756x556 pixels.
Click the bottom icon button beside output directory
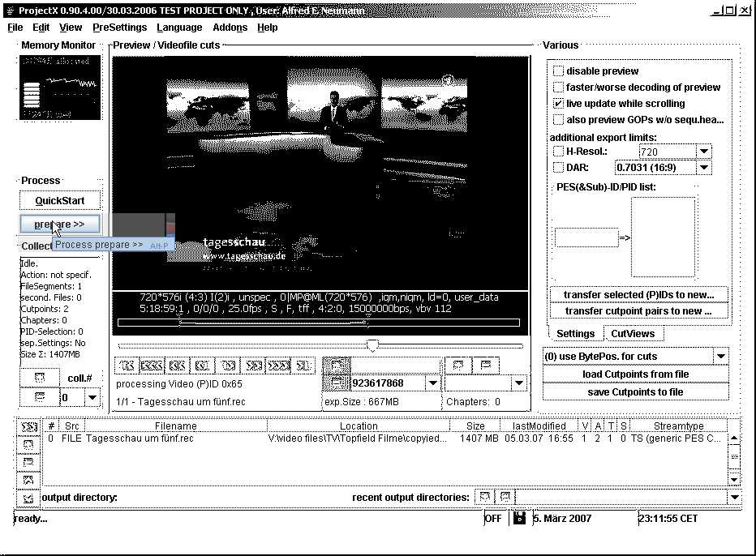[28, 498]
